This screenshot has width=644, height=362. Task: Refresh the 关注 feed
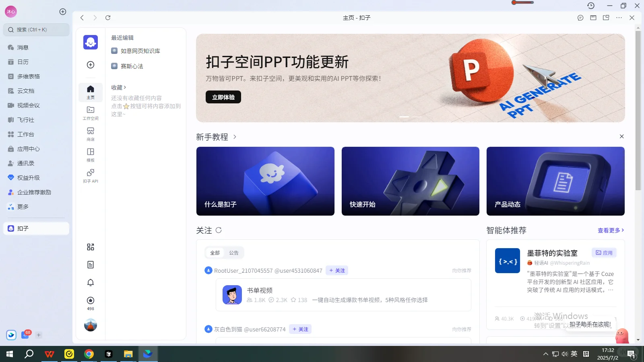click(x=219, y=230)
